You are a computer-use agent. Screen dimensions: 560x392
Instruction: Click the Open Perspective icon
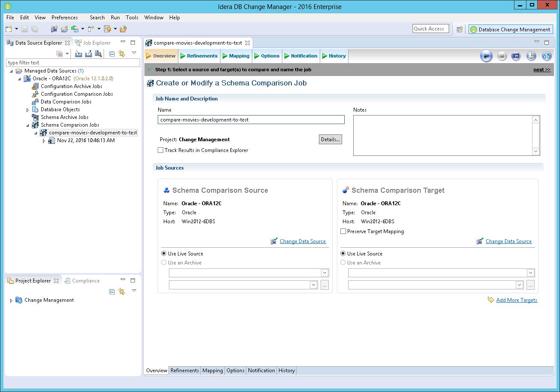click(x=459, y=29)
